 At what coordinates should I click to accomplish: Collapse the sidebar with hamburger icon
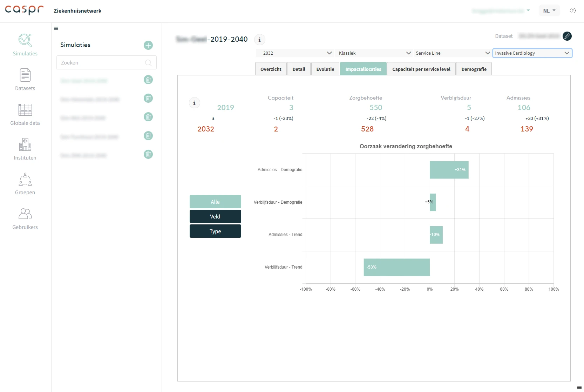pyautogui.click(x=56, y=28)
